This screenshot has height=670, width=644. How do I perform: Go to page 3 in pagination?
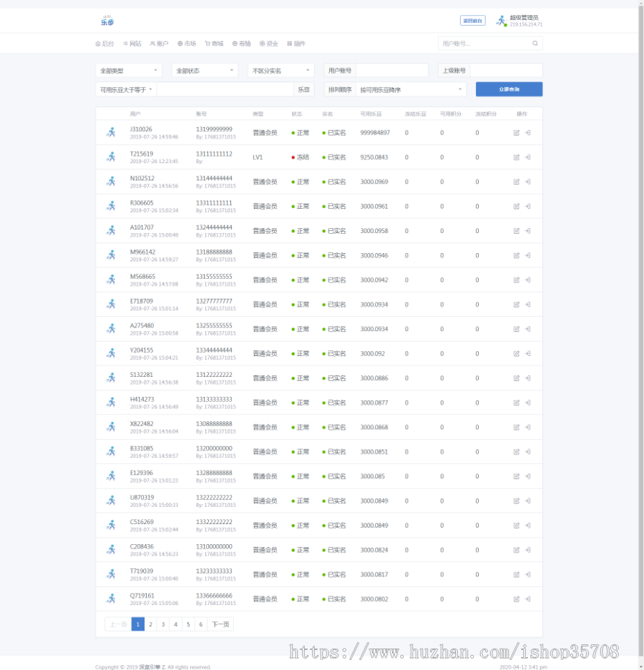(x=163, y=624)
